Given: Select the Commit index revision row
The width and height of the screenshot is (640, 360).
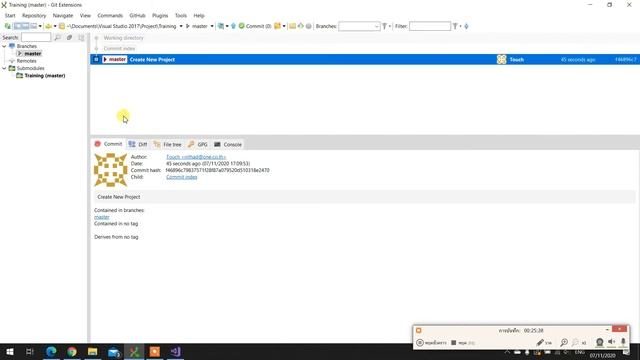Looking at the screenshot, I should coord(365,49).
